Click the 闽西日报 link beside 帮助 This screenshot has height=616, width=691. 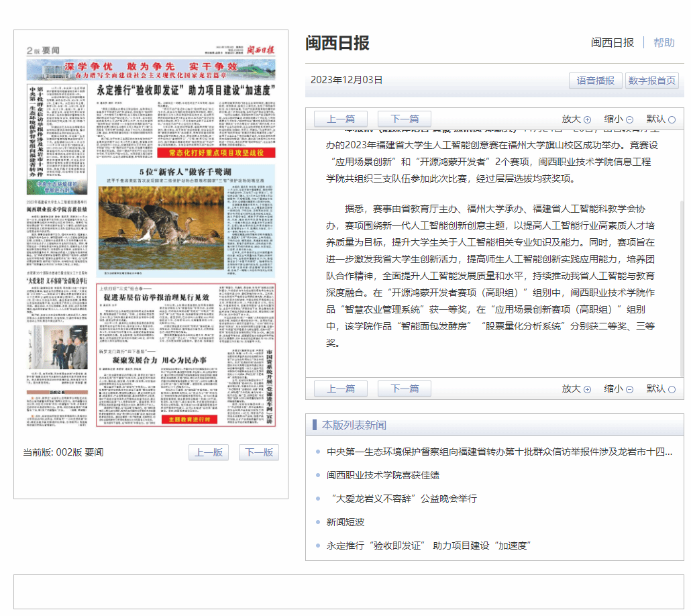(x=612, y=43)
